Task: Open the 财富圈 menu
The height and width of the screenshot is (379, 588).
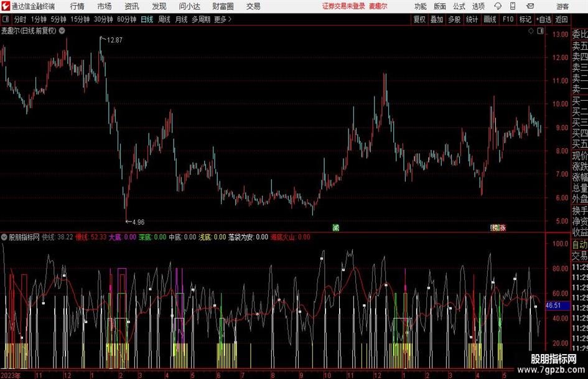Action: click(x=223, y=6)
